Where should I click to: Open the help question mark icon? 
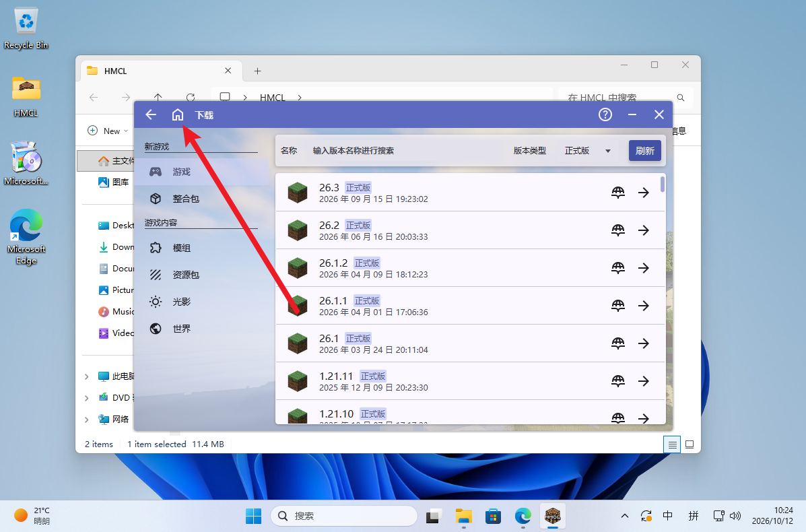(605, 114)
